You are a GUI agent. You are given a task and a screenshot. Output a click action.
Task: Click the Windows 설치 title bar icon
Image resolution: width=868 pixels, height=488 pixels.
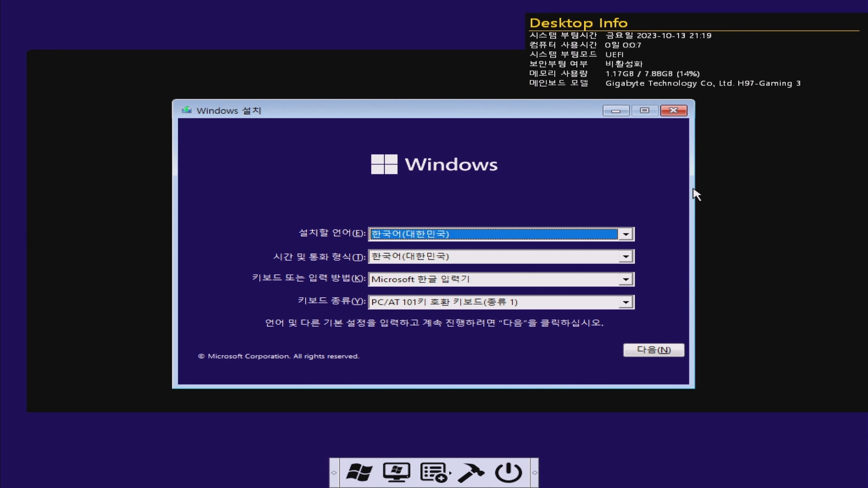tap(186, 110)
